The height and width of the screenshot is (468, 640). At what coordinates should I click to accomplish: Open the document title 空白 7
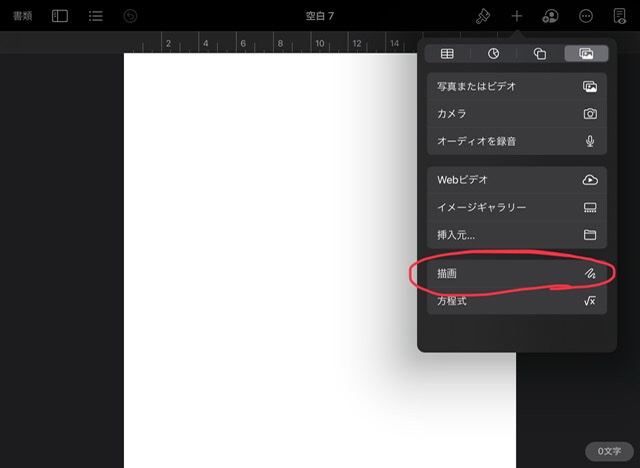click(320, 16)
